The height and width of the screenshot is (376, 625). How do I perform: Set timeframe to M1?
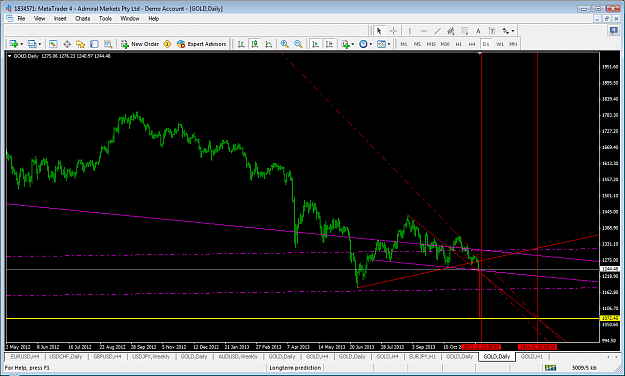point(404,44)
